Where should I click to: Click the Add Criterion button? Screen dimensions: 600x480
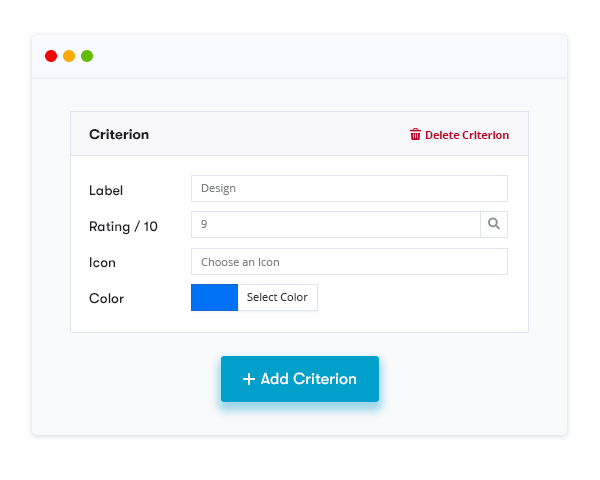pyautogui.click(x=300, y=379)
